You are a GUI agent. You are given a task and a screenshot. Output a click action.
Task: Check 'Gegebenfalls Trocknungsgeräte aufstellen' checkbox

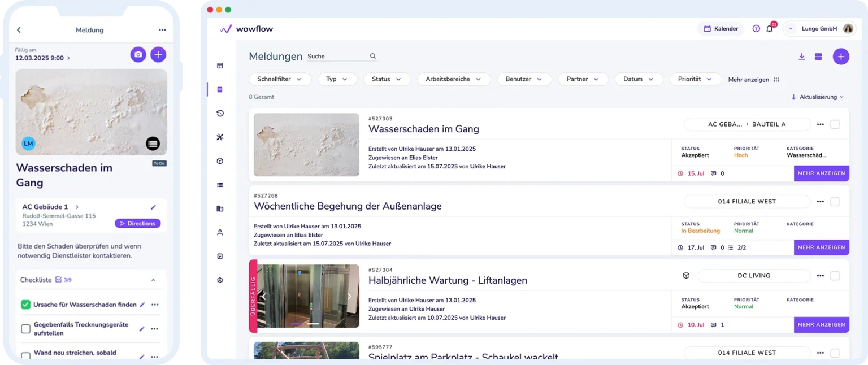(25, 329)
